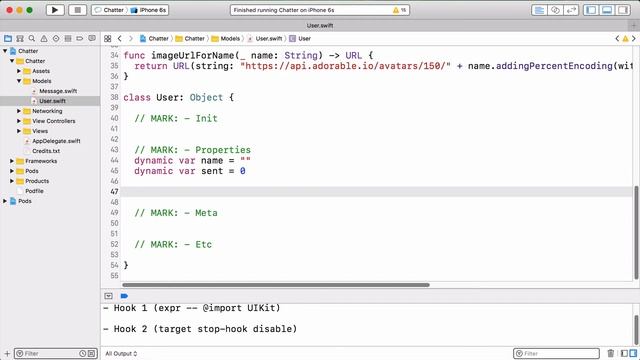Collapse the Models folder
The height and width of the screenshot is (360, 640).
(19, 81)
